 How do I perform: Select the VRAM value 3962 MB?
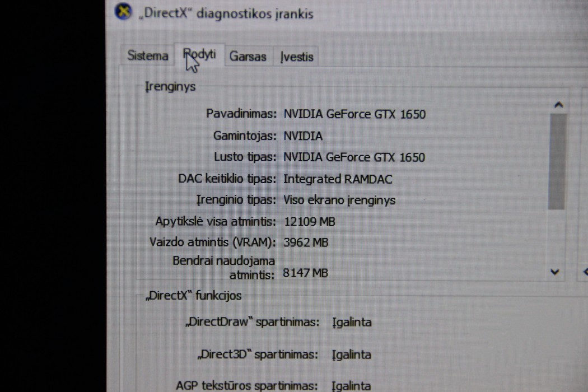pos(306,242)
